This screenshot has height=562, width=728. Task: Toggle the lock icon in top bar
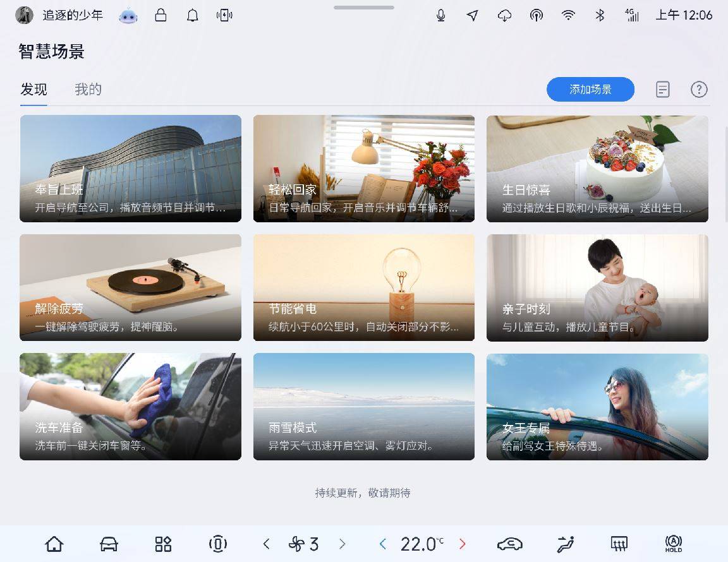point(161,15)
